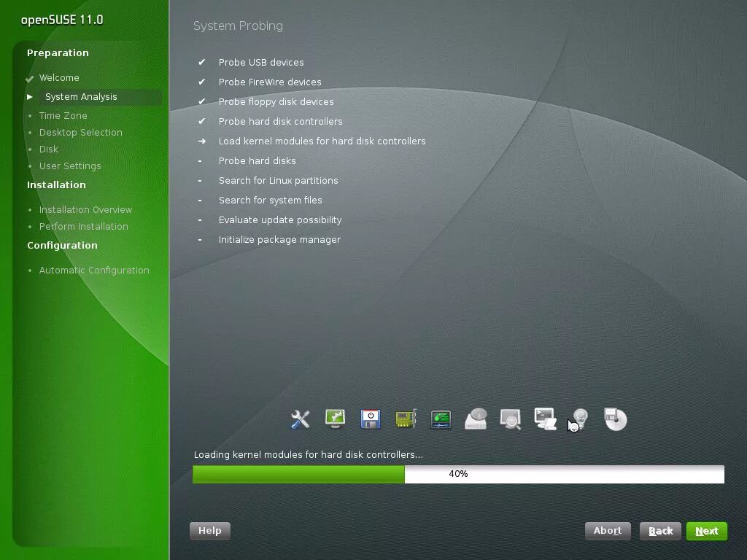Proceed with the Next button
The image size is (747, 560).
click(706, 531)
